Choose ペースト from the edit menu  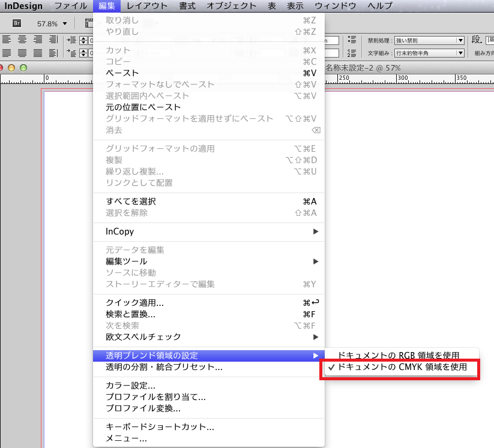click(209, 73)
